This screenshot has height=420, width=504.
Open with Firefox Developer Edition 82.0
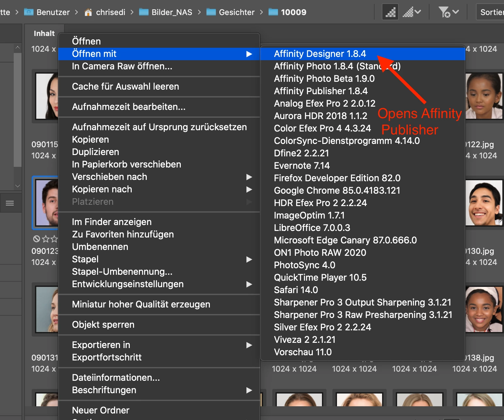363,178
